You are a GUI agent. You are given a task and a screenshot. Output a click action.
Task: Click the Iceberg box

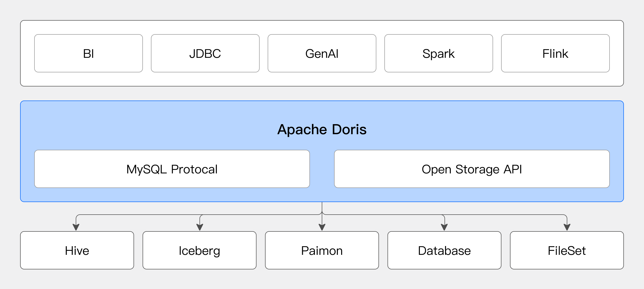point(199,251)
